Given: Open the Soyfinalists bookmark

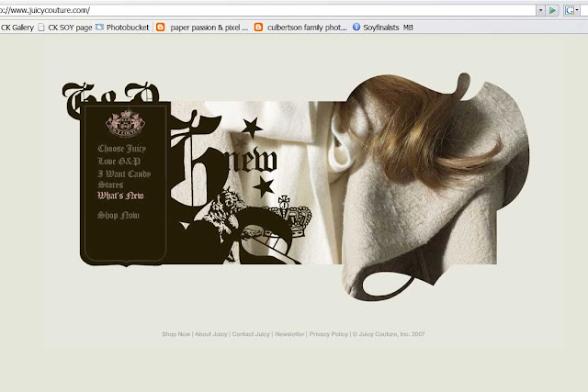Looking at the screenshot, I should (380, 28).
